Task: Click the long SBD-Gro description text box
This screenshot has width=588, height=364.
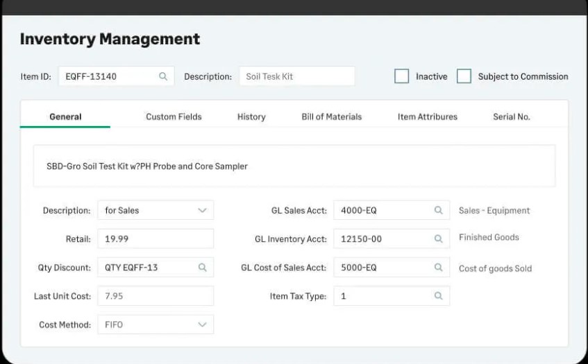Action: 294,166
